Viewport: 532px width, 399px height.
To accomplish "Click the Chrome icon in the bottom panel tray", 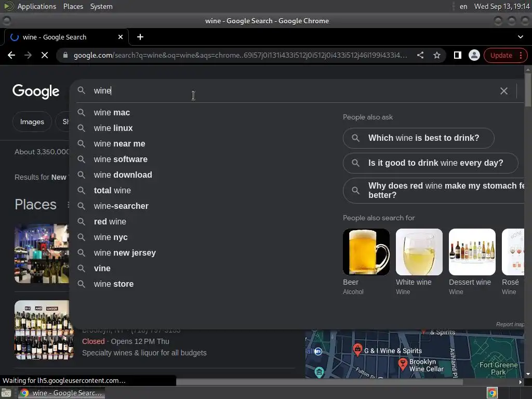I will coord(492,393).
